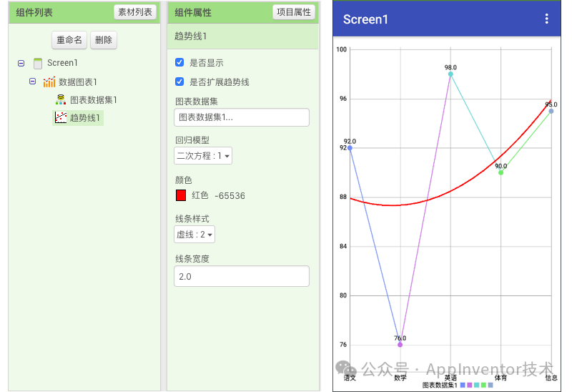Select 图表数据集1 in the component tree

coord(94,99)
